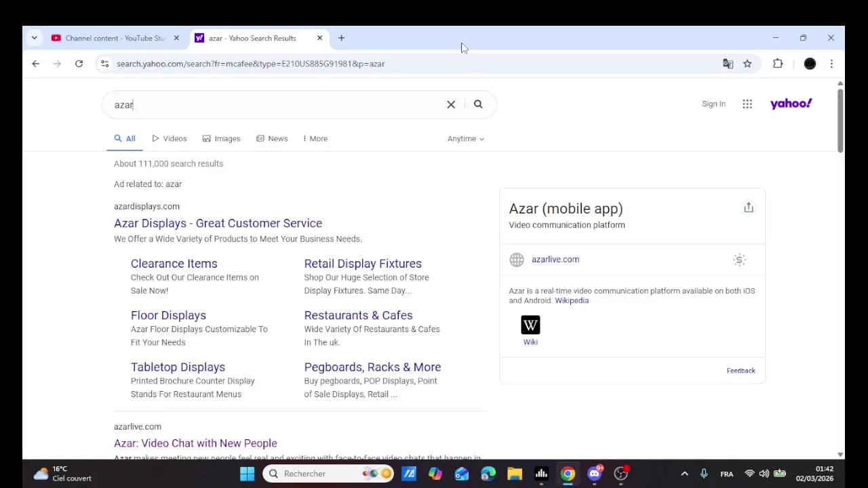Click the microphone tray icon

[704, 474]
